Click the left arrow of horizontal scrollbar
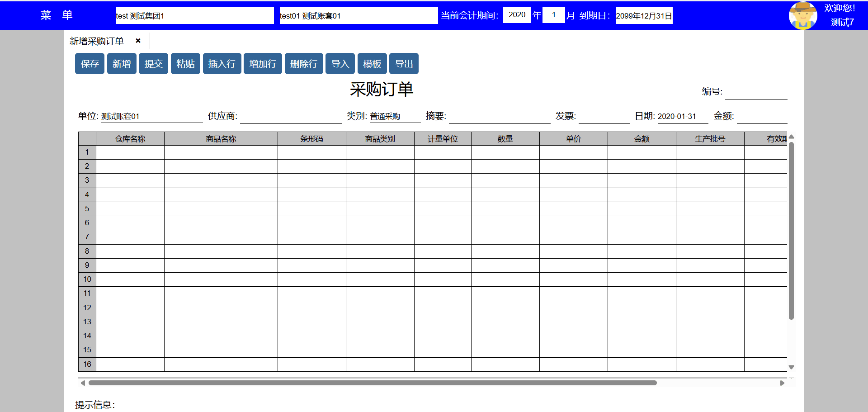The width and height of the screenshot is (868, 412). [x=83, y=383]
